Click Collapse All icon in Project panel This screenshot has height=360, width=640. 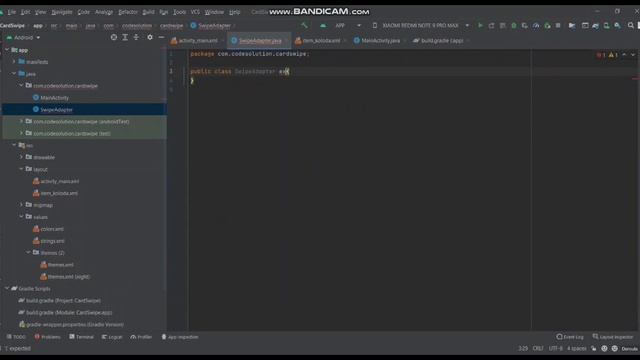pos(136,37)
